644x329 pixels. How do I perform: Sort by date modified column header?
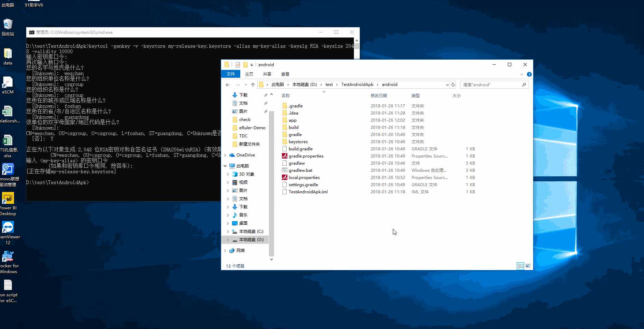point(379,96)
